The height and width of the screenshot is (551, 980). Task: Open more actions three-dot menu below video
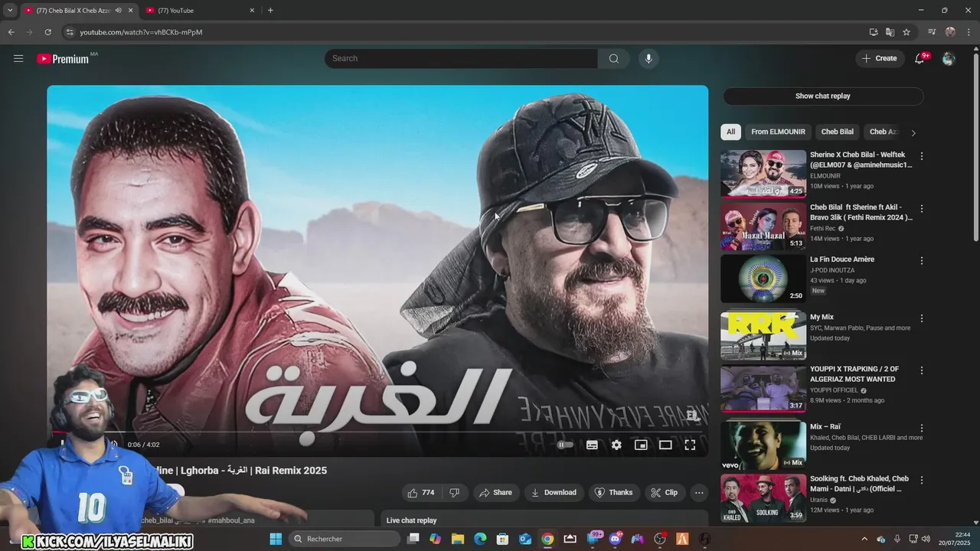point(699,492)
